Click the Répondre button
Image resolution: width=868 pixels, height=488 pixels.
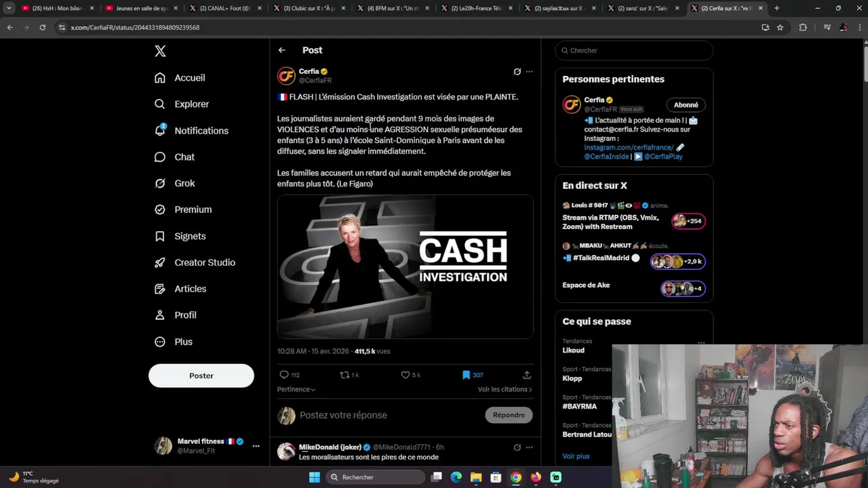[509, 415]
